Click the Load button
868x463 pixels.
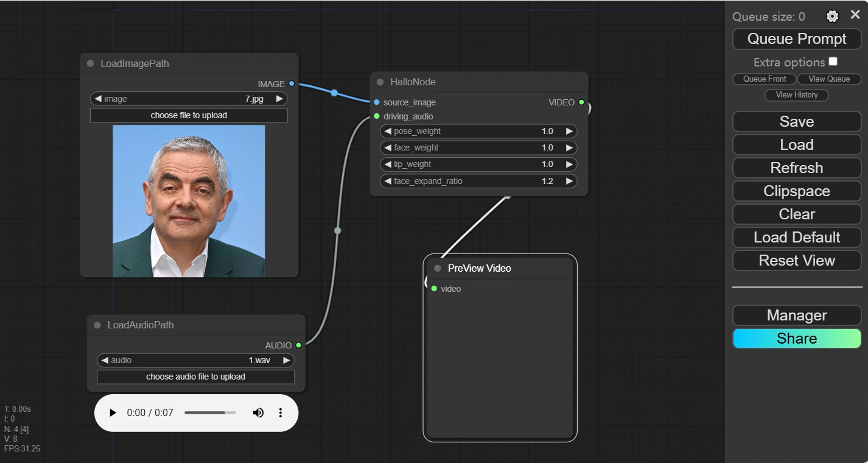pos(797,145)
